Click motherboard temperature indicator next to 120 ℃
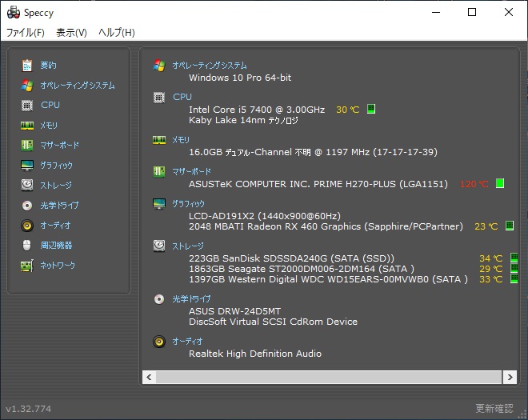Screen dimensions: 528x420 click(x=500, y=183)
